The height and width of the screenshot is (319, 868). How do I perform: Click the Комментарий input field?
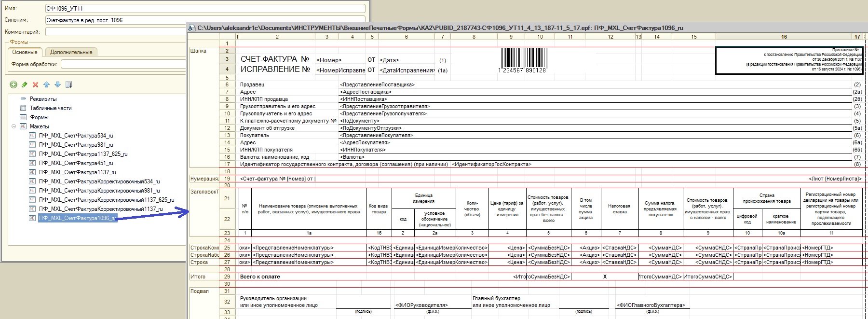click(116, 32)
